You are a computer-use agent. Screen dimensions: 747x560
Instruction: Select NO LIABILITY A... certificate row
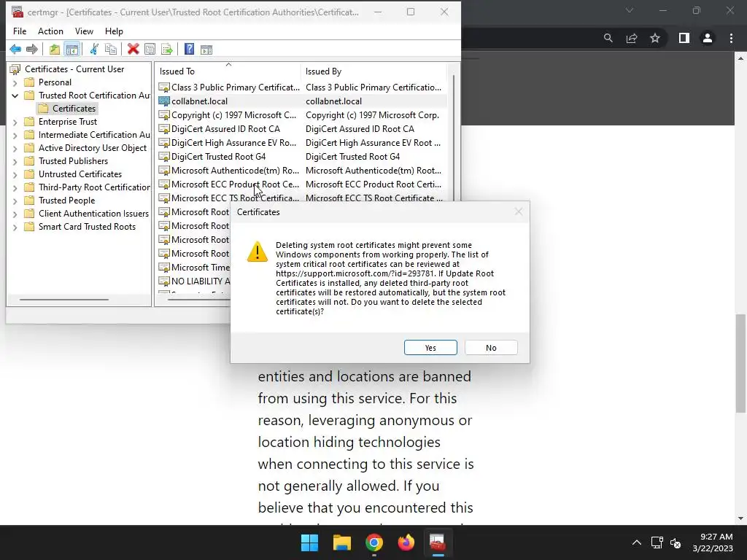pyautogui.click(x=194, y=281)
